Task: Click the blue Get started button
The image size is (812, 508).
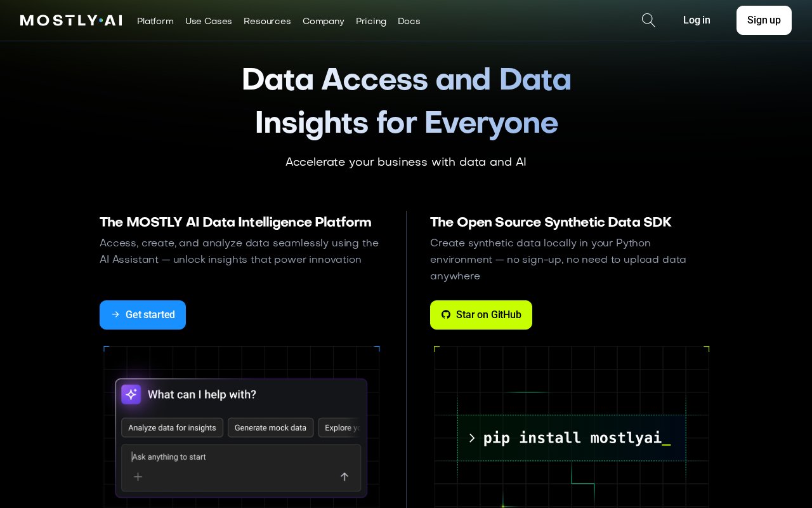Action: (x=143, y=315)
